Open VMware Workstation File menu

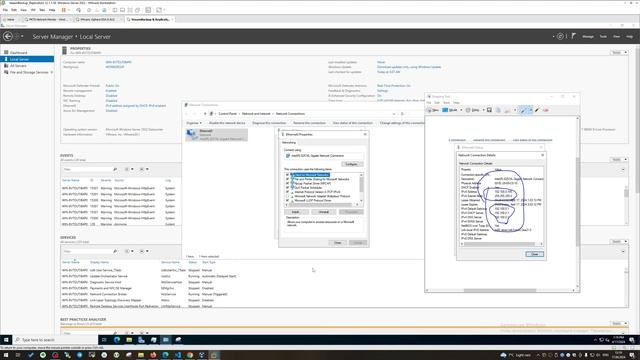[5, 10]
